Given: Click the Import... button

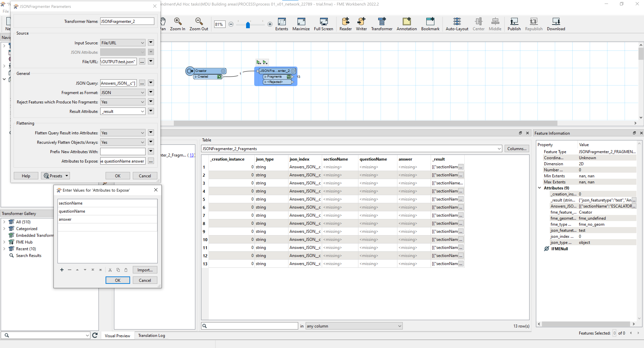Looking at the screenshot, I should (145, 270).
